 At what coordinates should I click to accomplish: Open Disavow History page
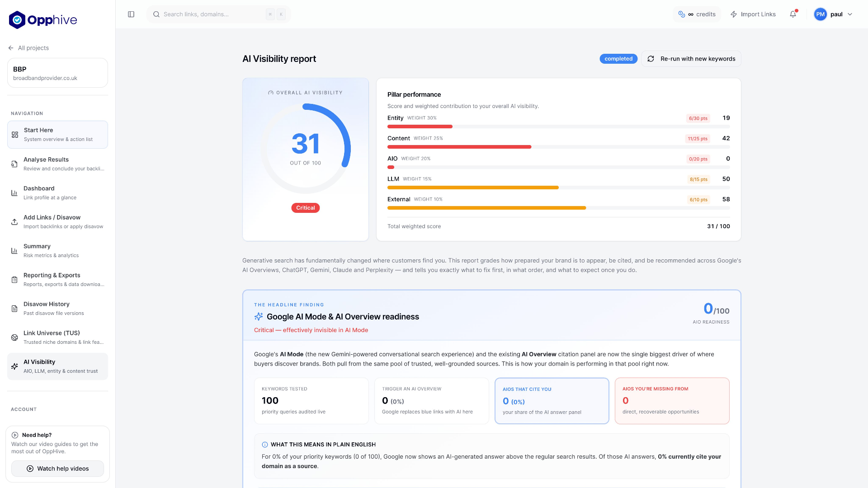tap(57, 309)
